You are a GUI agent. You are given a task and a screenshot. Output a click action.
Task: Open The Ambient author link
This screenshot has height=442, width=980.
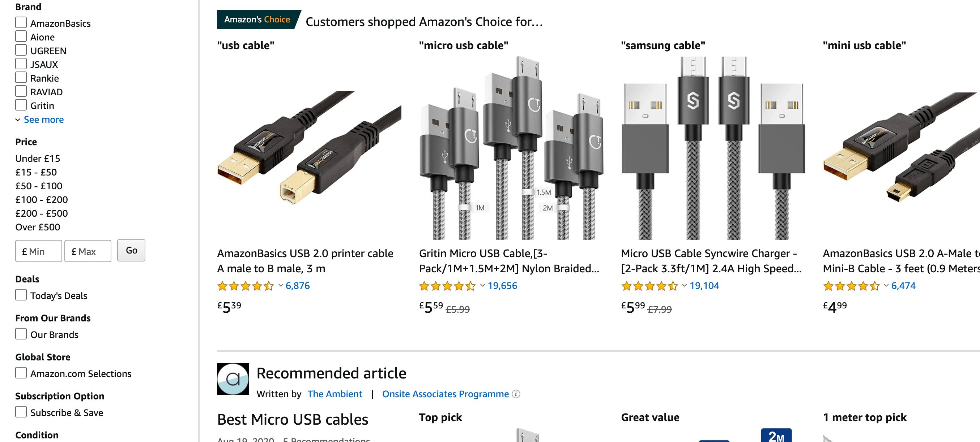pos(335,394)
